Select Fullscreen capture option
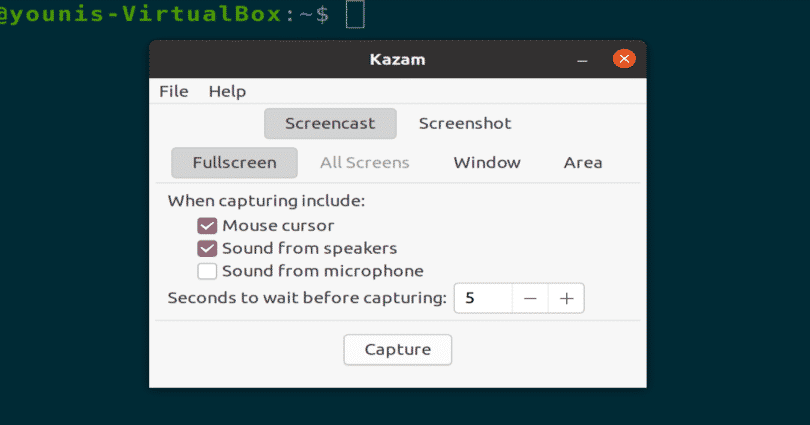Viewport: 810px width, 425px height. click(x=235, y=163)
